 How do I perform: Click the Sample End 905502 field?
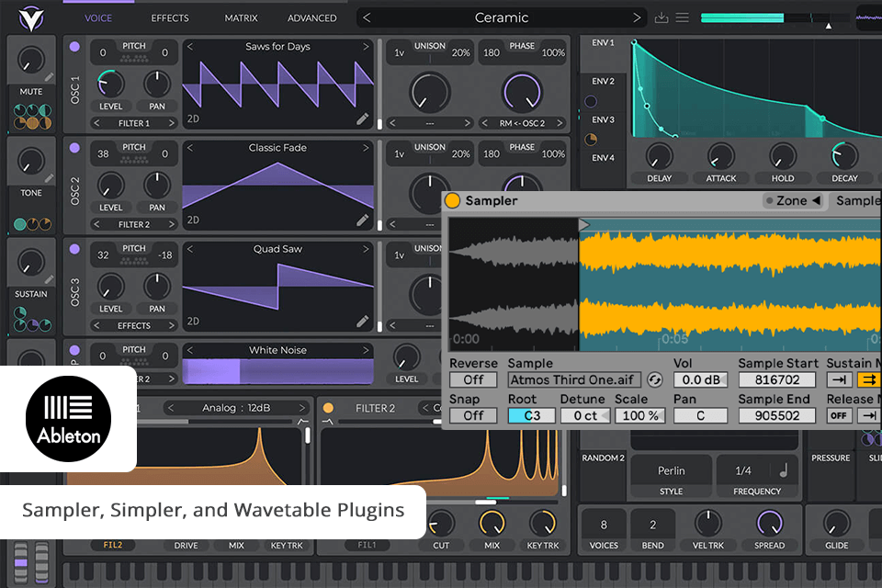(777, 416)
